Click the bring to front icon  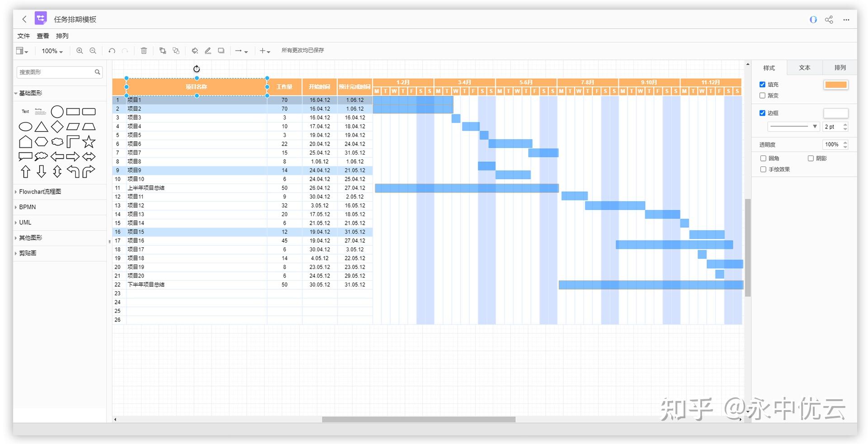[x=163, y=51]
